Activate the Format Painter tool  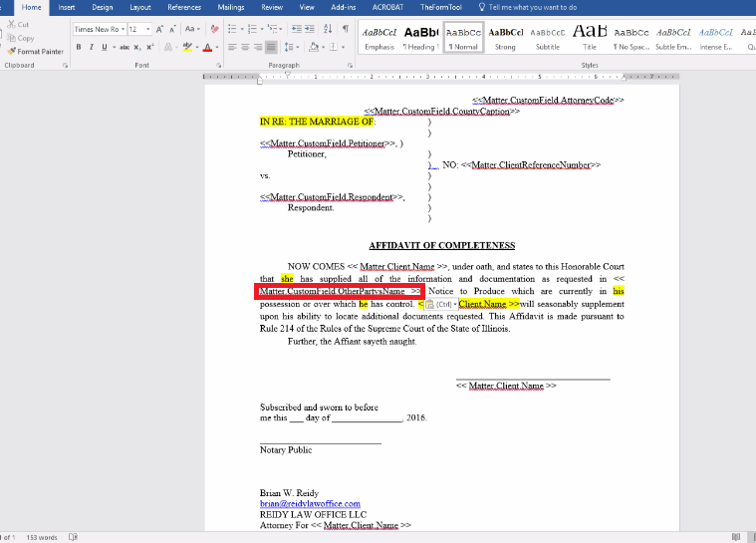click(35, 51)
